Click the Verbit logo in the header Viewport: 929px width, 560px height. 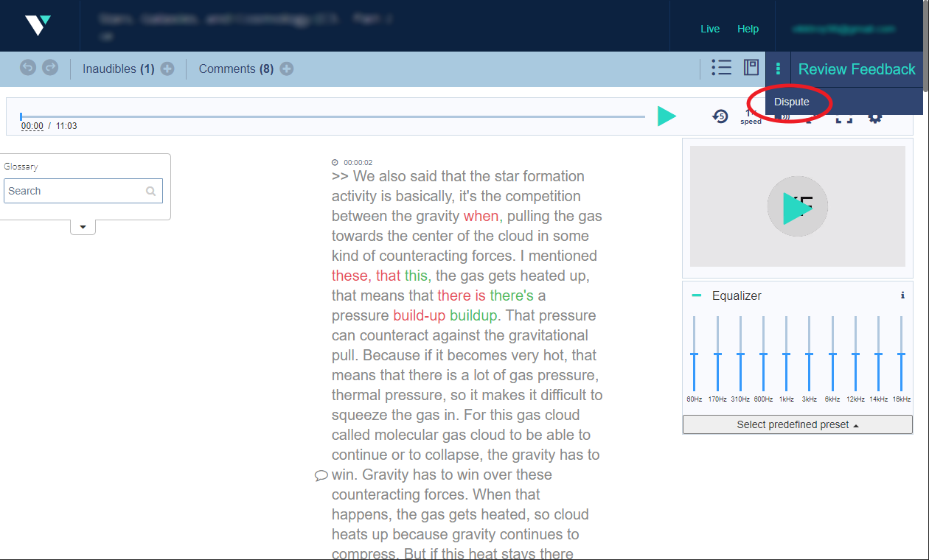coord(38,26)
